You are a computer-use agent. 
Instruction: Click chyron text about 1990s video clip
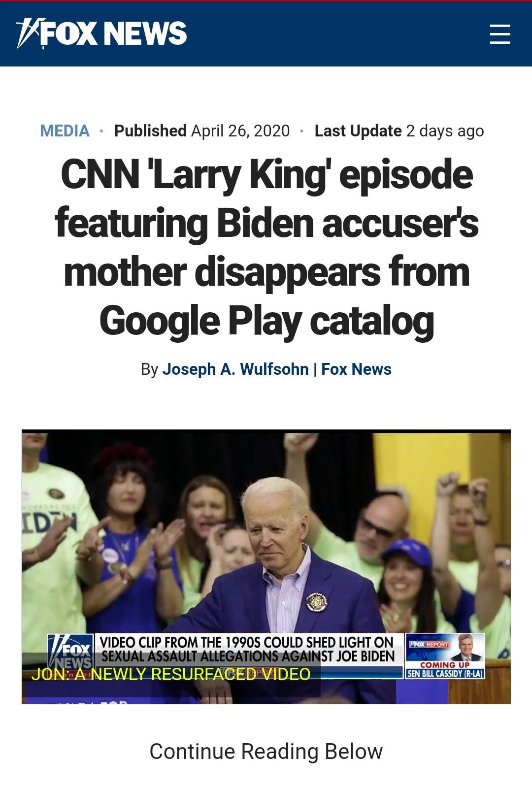(x=246, y=642)
